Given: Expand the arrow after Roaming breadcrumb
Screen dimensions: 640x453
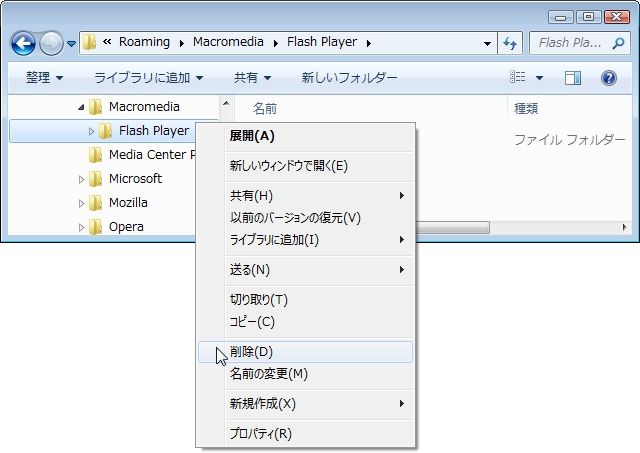Looking at the screenshot, I should (x=182, y=43).
